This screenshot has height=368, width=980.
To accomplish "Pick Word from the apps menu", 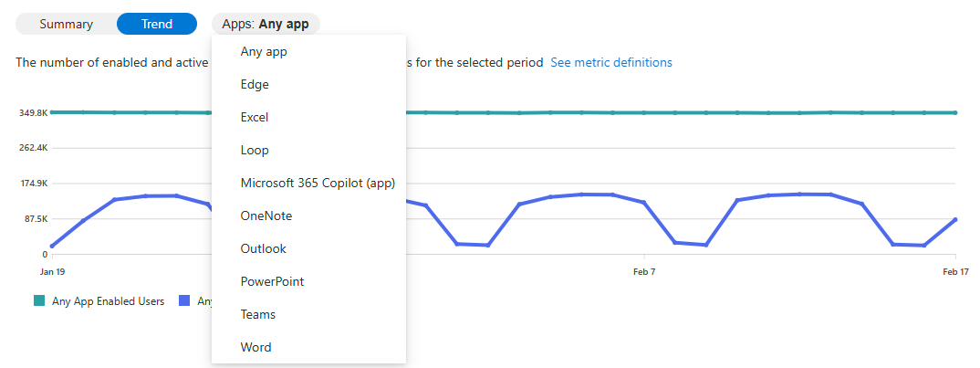I will coord(255,348).
